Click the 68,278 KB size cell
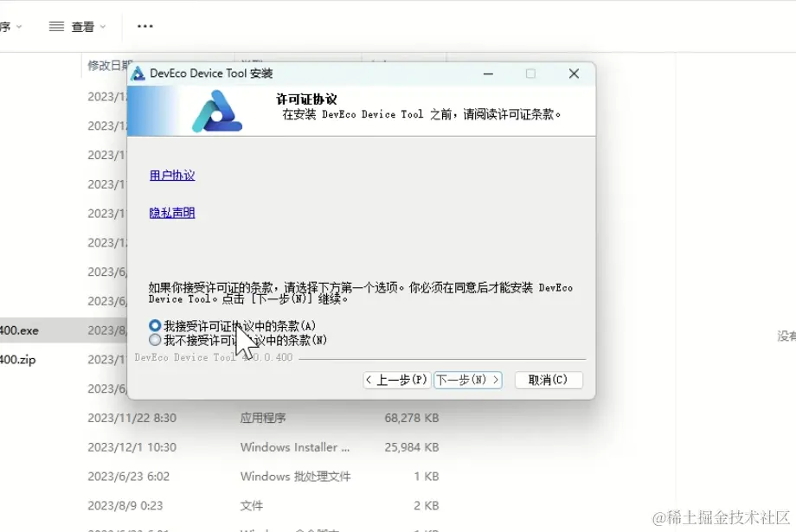Image resolution: width=796 pixels, height=532 pixels. 412,419
